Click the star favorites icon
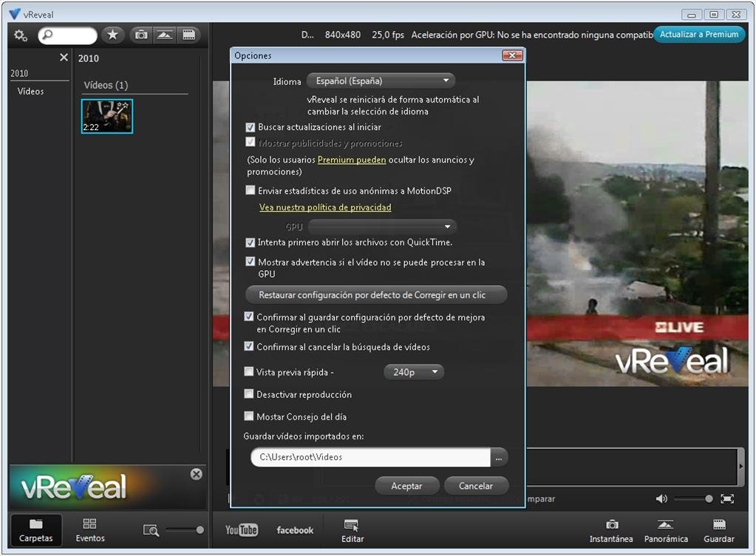 coord(113,35)
